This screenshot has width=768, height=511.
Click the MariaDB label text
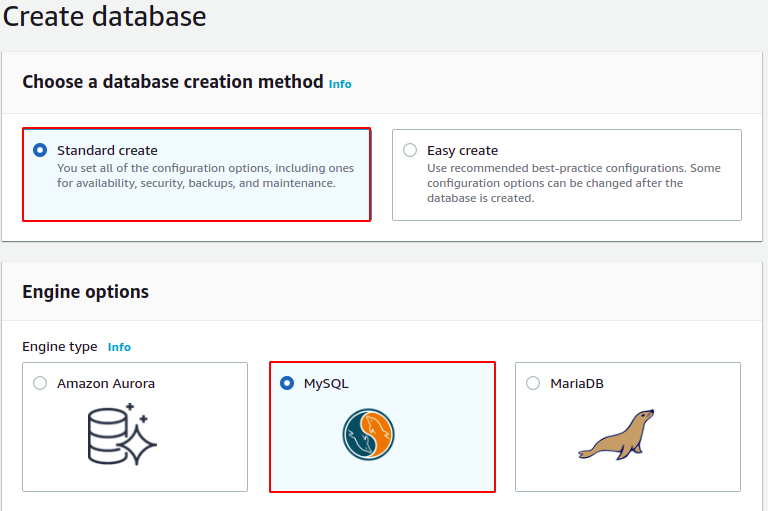(577, 383)
